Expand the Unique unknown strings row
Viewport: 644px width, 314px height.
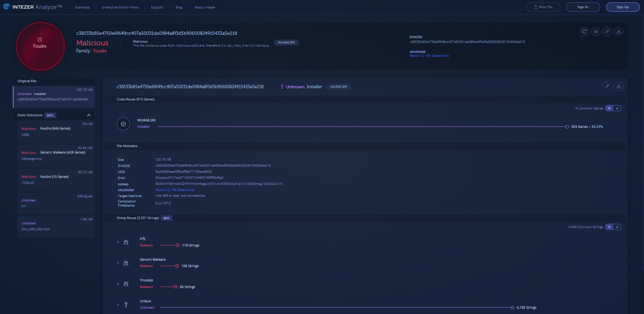point(118,305)
